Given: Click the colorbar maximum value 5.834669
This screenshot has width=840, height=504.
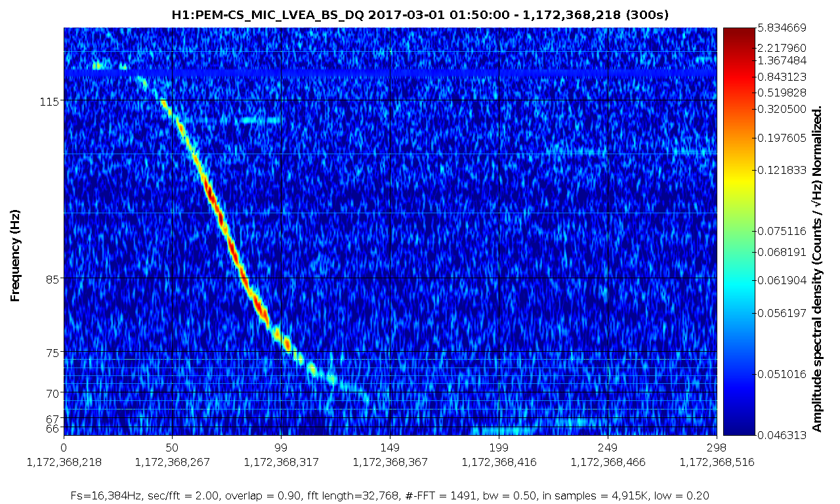Looking at the screenshot, I should [781, 28].
